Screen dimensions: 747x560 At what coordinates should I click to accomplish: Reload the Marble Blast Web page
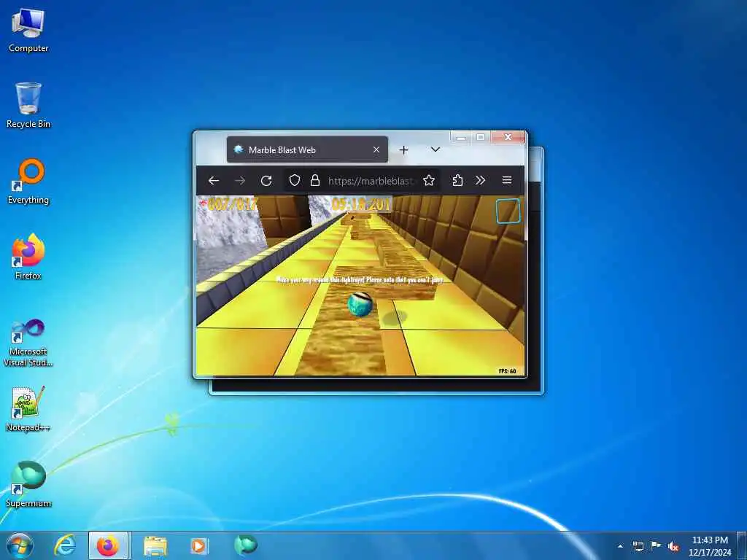point(266,181)
